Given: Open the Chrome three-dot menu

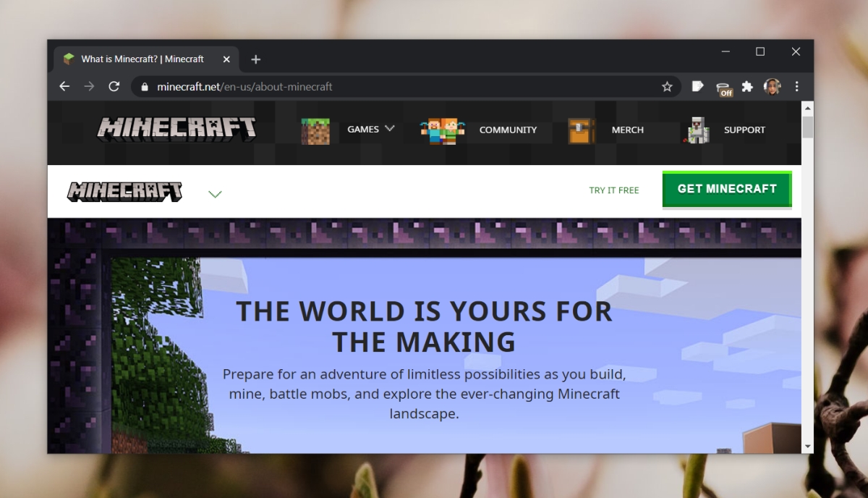Looking at the screenshot, I should point(796,87).
